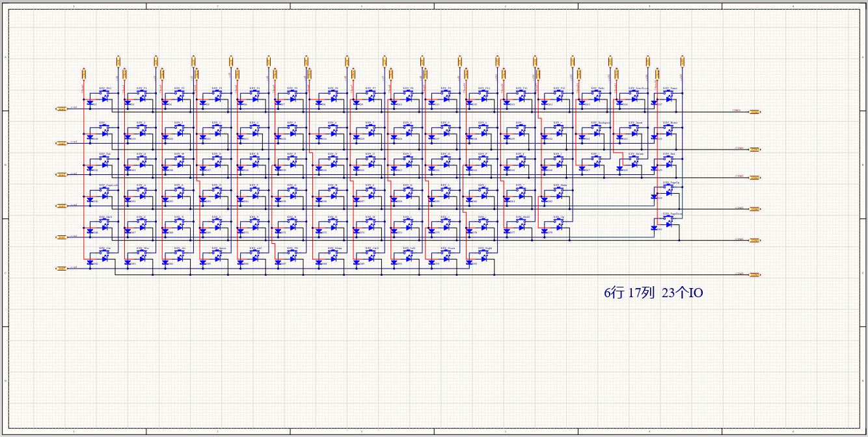Select the "6行 17列 23个IO" text note

point(653,293)
